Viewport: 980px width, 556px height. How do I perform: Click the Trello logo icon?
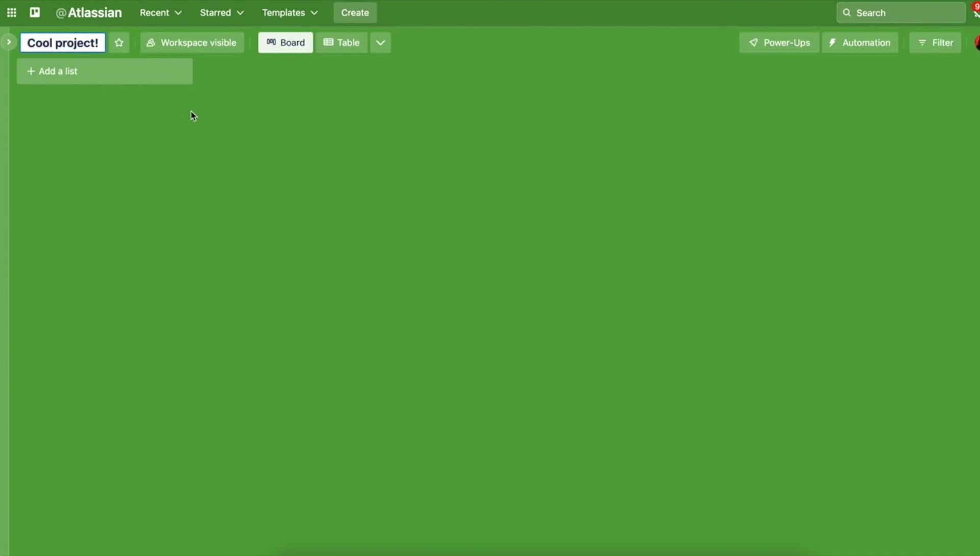(35, 12)
